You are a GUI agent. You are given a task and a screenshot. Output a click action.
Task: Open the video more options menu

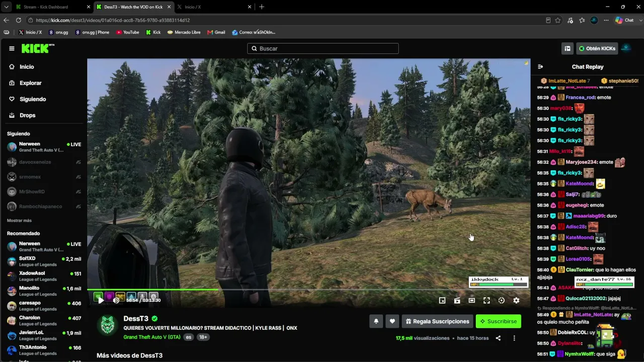pos(514,338)
